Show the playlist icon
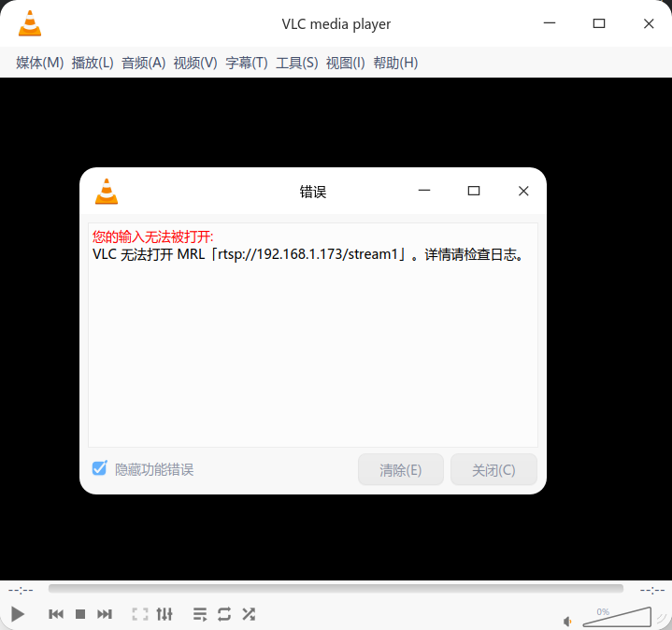Screen dimensions: 672x630 click(200, 614)
